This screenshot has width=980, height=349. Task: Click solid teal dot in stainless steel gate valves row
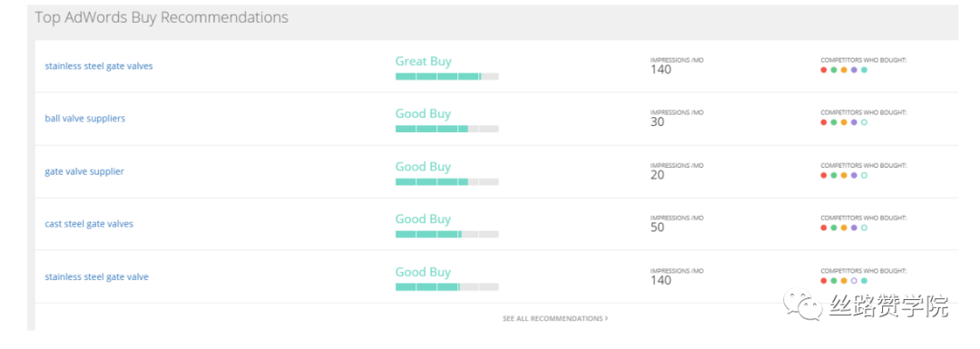point(864,70)
